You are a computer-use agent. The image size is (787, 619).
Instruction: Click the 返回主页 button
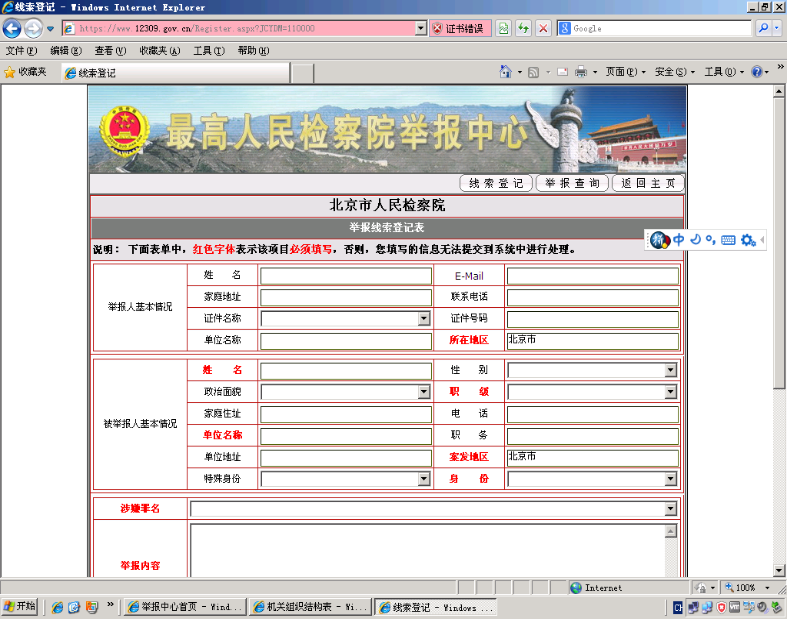(647, 183)
